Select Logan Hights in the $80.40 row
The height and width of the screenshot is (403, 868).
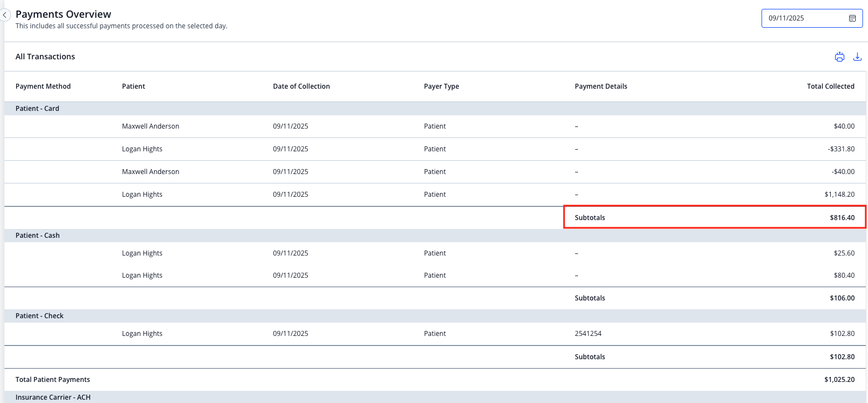(142, 276)
